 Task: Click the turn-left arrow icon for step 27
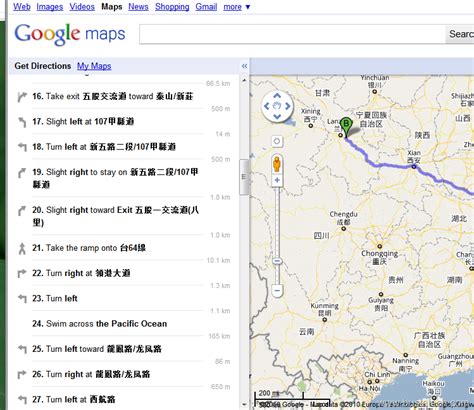(22, 399)
